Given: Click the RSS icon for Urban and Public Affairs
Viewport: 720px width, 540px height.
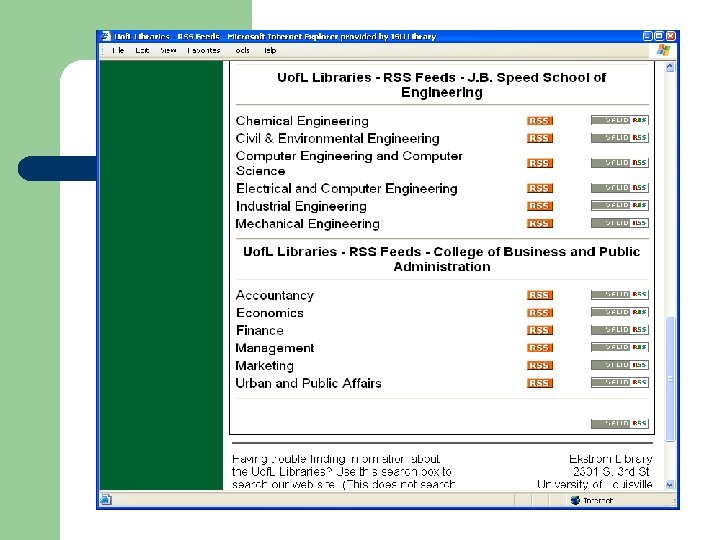Looking at the screenshot, I should (540, 383).
